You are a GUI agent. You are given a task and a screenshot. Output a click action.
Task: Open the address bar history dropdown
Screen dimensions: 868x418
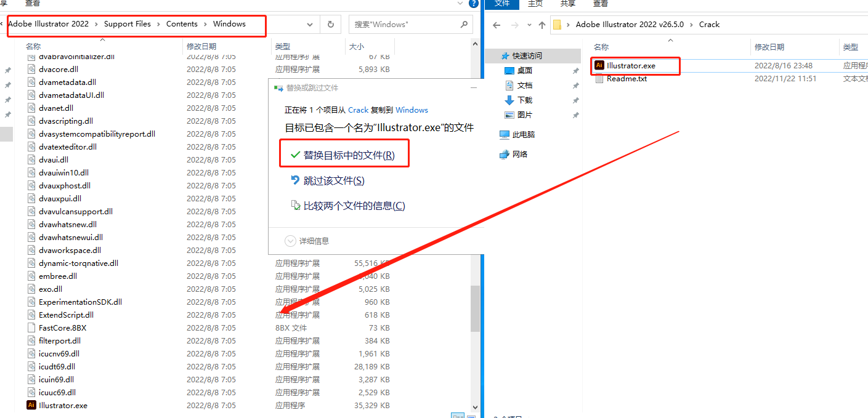310,25
